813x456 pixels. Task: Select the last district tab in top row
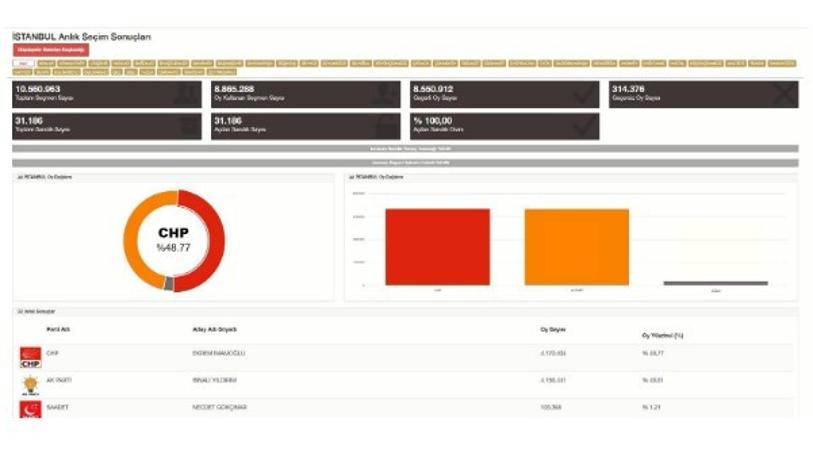787,63
